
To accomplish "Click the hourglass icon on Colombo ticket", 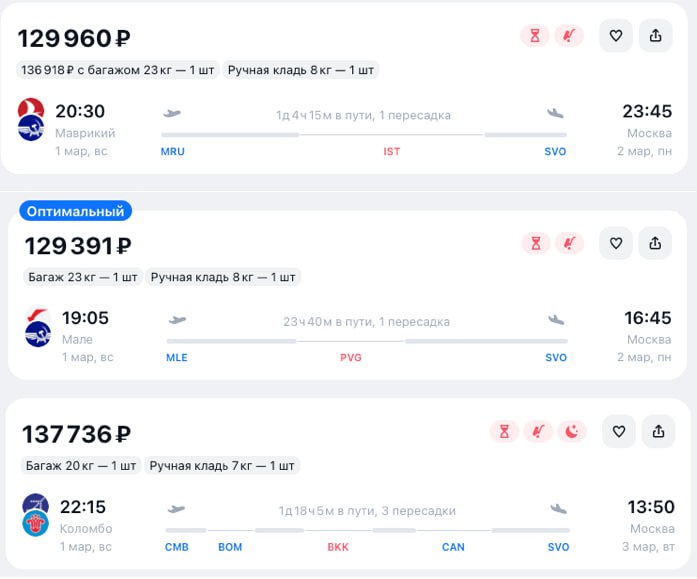I will [505, 432].
